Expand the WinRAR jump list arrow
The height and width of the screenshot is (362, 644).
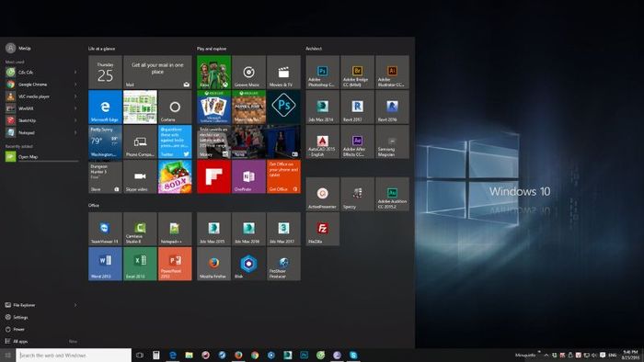(75, 108)
